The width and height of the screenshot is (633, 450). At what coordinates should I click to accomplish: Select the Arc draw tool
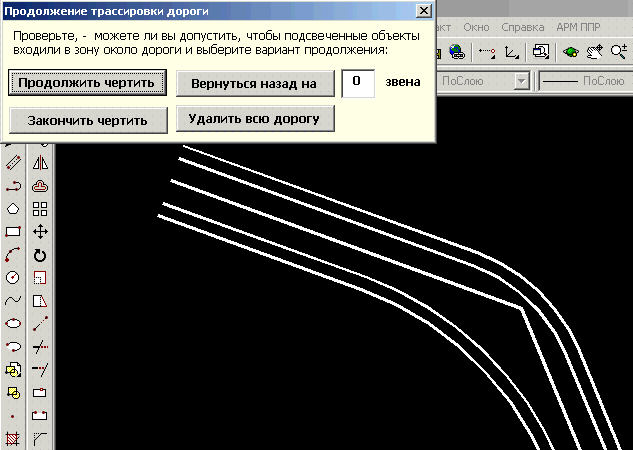tap(13, 255)
